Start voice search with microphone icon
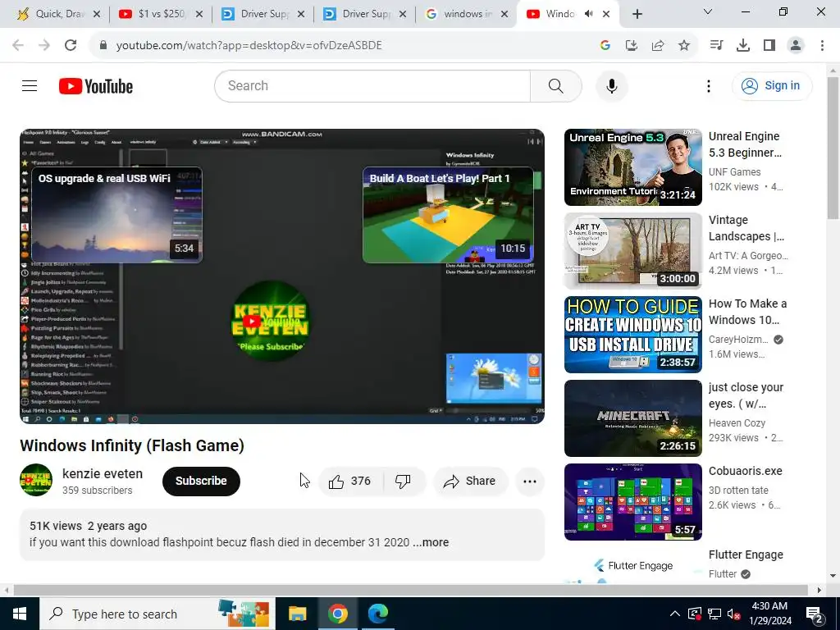840x630 pixels. pos(611,85)
